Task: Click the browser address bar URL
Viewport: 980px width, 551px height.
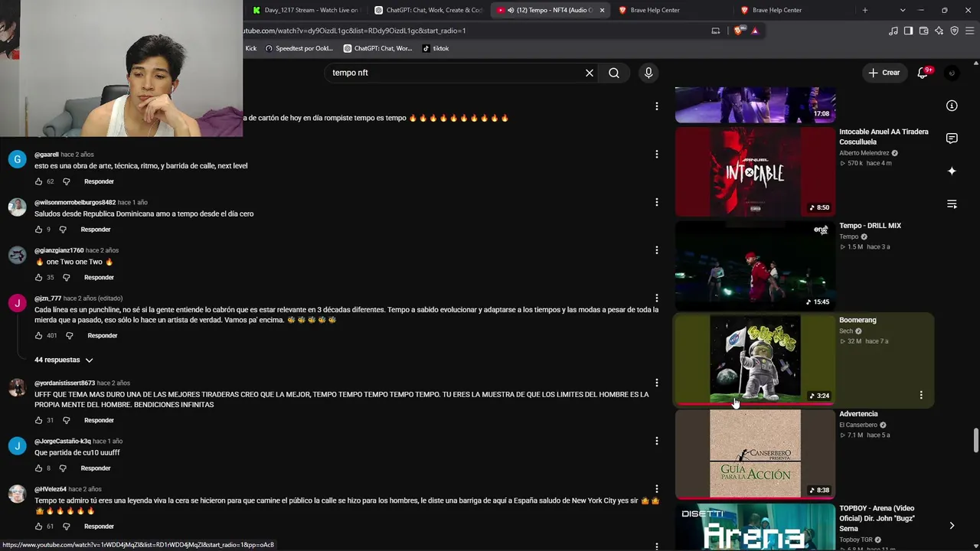Action: coord(355,31)
